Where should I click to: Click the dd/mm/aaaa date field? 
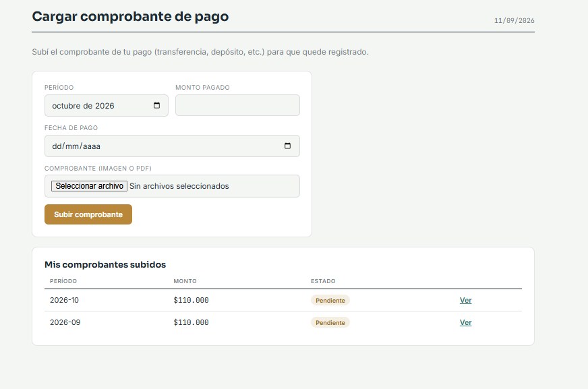pos(172,146)
